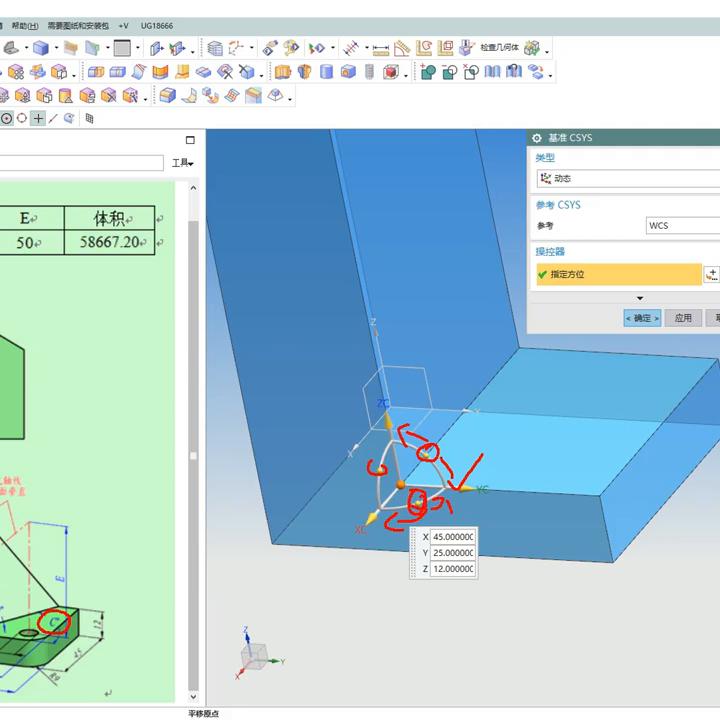This screenshot has height=720, width=720.
Task: Open the 类型 动态 dropdown
Action: pos(627,179)
